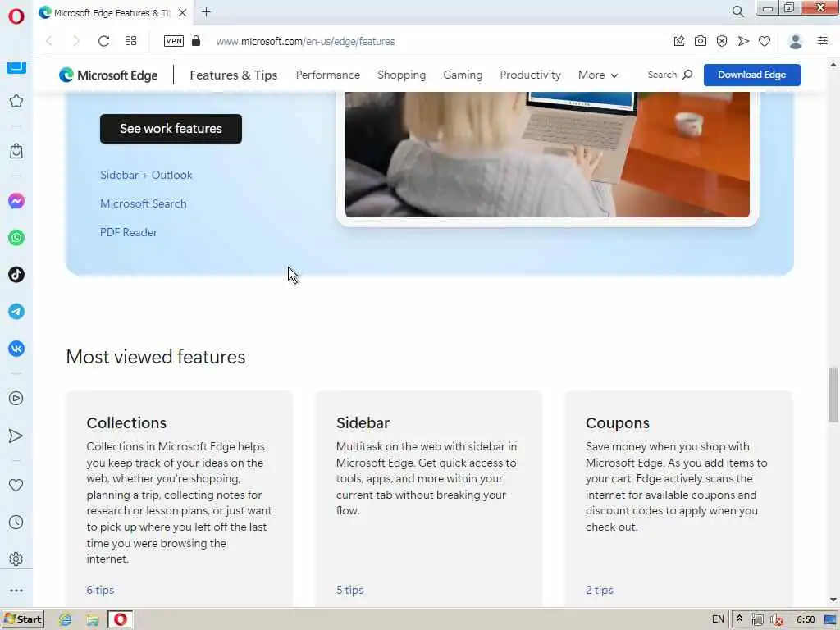This screenshot has height=630, width=840.
Task: Click the Sidebar card heading
Action: coord(363,422)
